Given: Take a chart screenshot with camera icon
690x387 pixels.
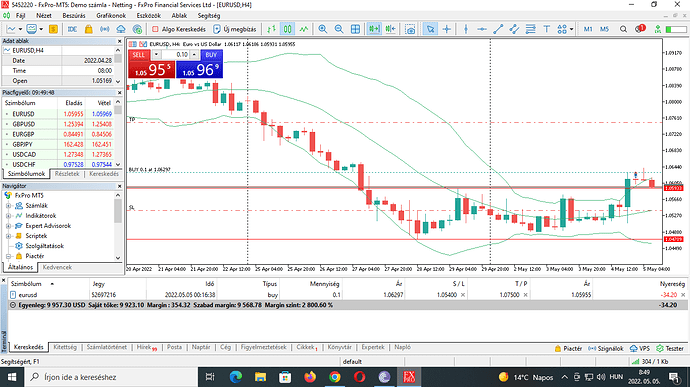Looking at the screenshot, I should (410, 29).
